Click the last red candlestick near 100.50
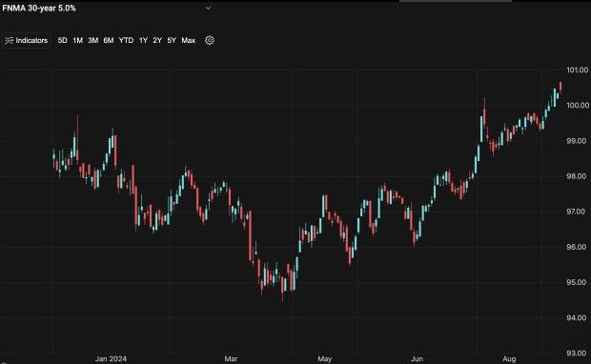 point(560,87)
